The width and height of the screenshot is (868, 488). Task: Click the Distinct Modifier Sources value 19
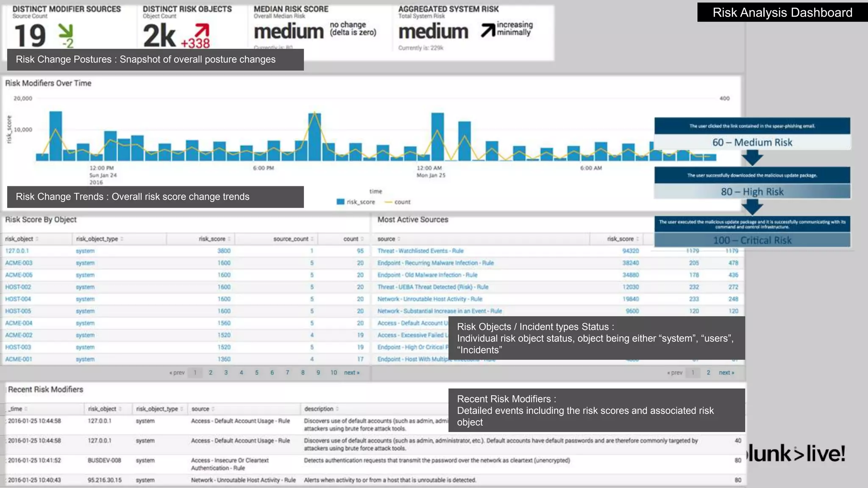[x=30, y=36]
